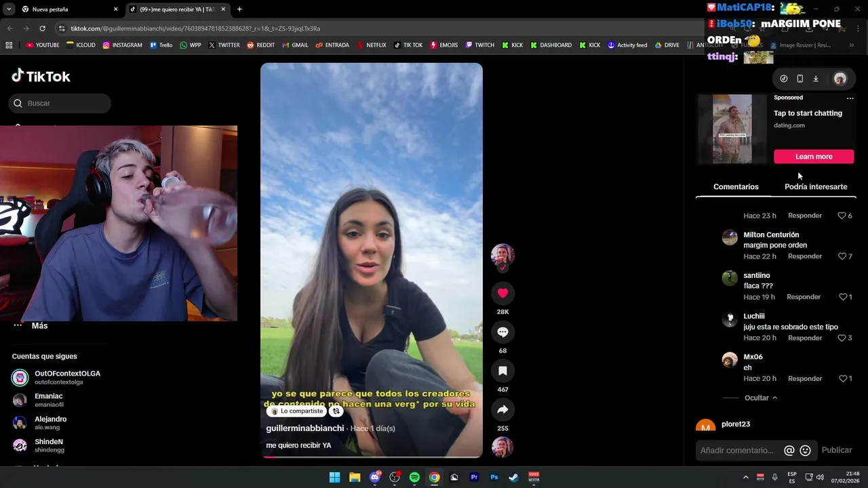The width and height of the screenshot is (868, 488).
Task: Click the phone icon in TikTok header
Action: [x=800, y=79]
